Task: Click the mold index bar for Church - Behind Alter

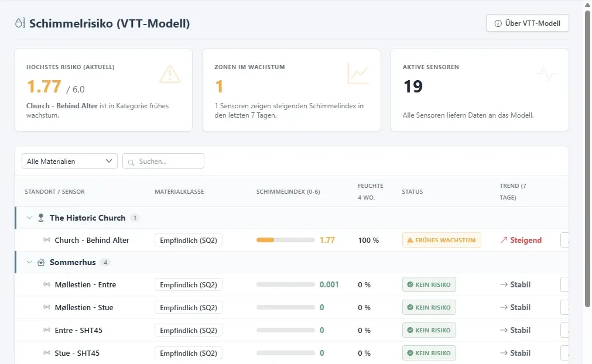Action: [x=285, y=240]
